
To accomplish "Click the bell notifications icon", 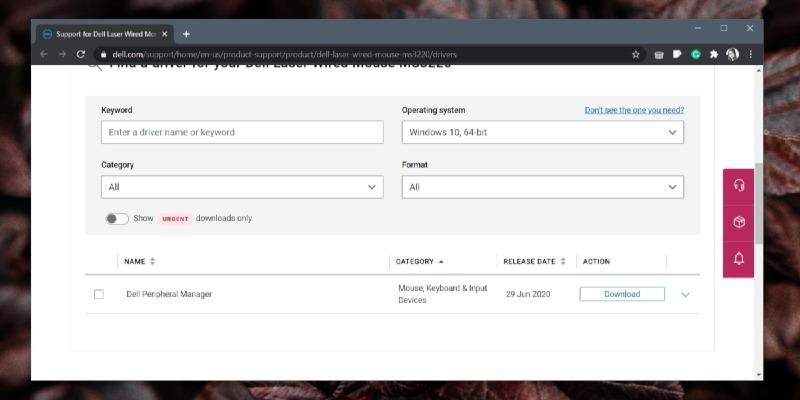I will pos(739,259).
